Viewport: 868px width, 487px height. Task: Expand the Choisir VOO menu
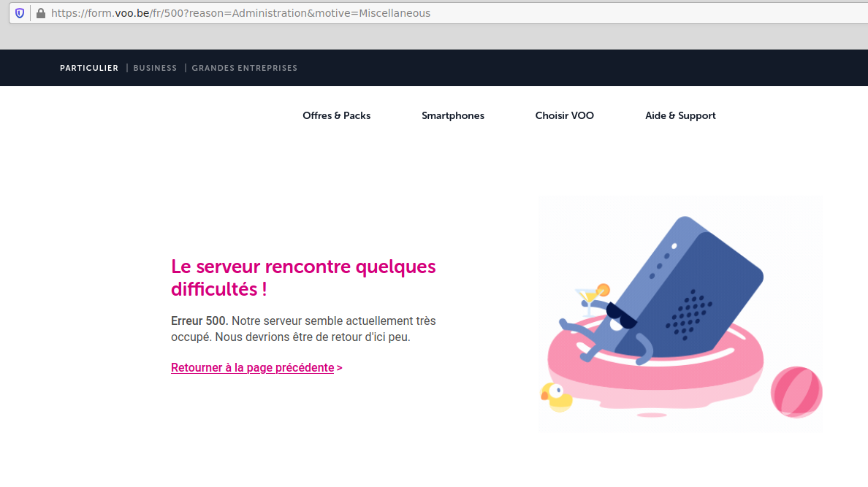click(x=564, y=115)
